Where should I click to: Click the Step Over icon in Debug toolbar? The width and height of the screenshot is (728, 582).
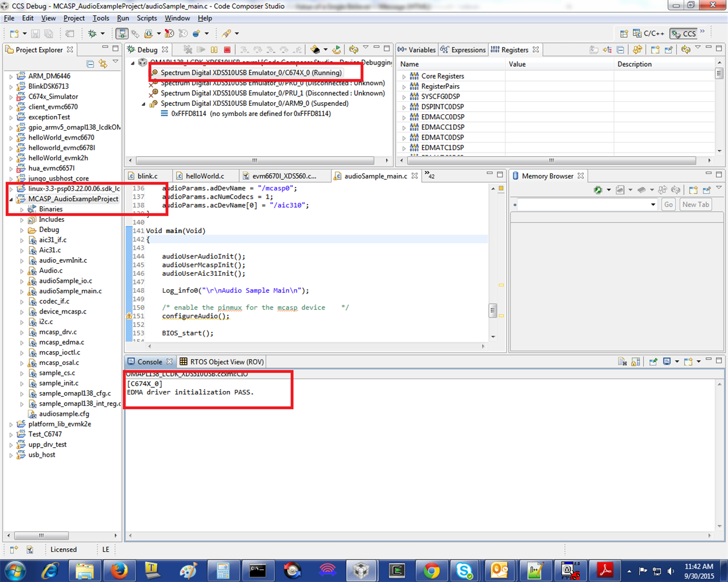(x=257, y=50)
